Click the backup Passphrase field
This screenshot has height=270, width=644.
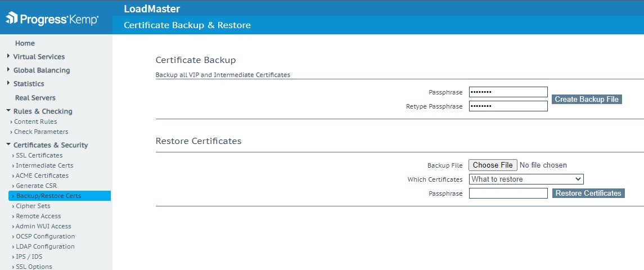click(x=508, y=92)
